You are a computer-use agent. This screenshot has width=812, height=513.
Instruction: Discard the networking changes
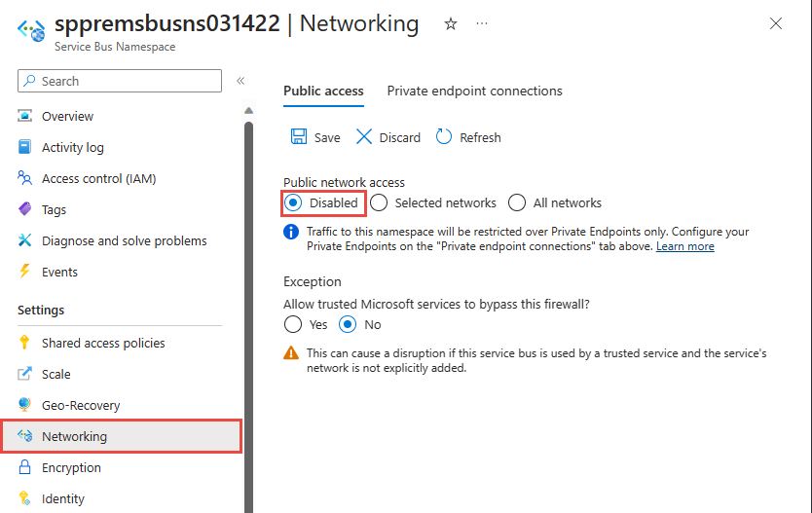388,137
